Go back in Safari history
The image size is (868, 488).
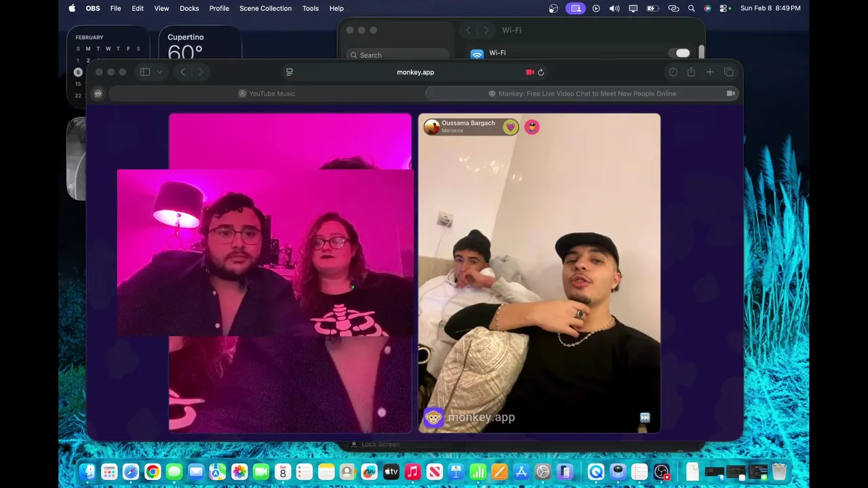182,72
